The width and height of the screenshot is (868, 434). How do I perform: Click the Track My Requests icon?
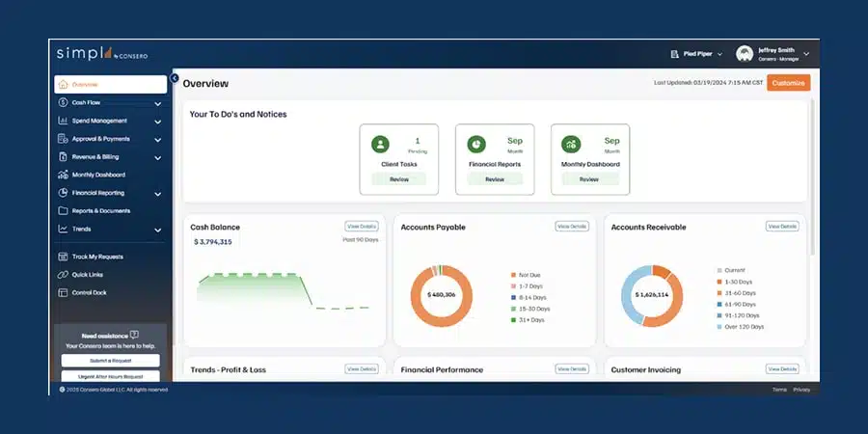coord(63,257)
